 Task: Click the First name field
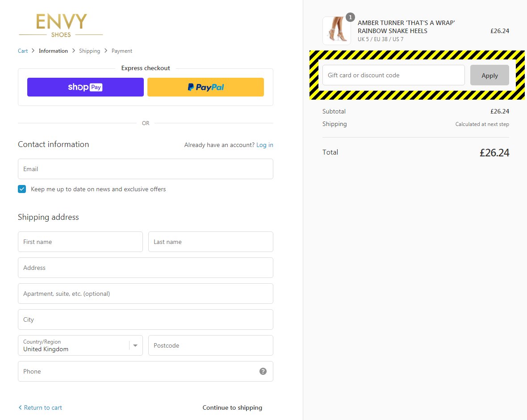80,242
